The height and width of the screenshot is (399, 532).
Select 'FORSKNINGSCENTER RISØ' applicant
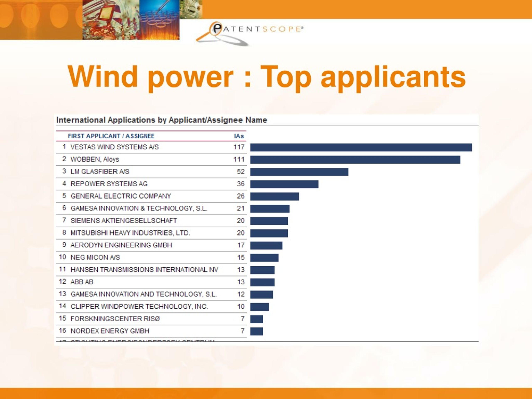coord(115,319)
